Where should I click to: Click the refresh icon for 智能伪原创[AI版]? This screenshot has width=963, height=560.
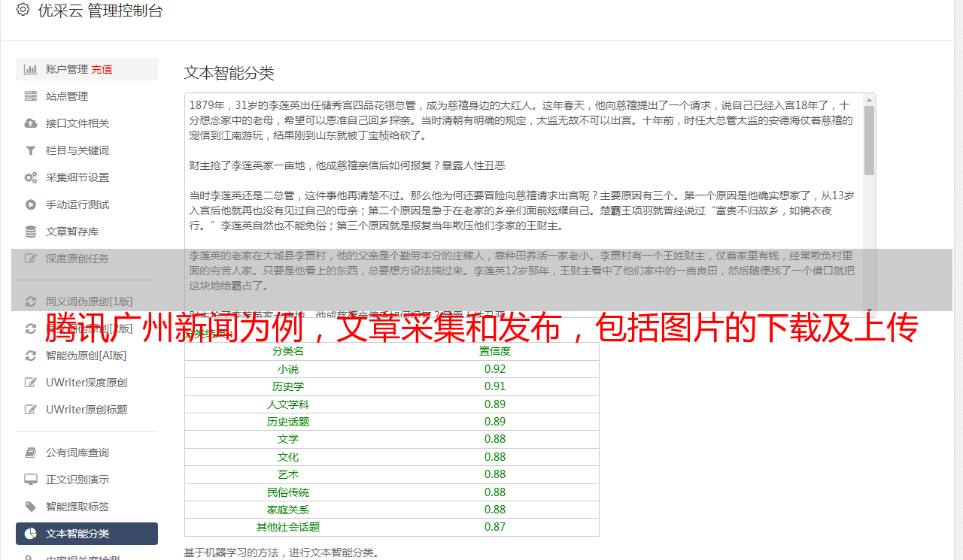point(31,356)
